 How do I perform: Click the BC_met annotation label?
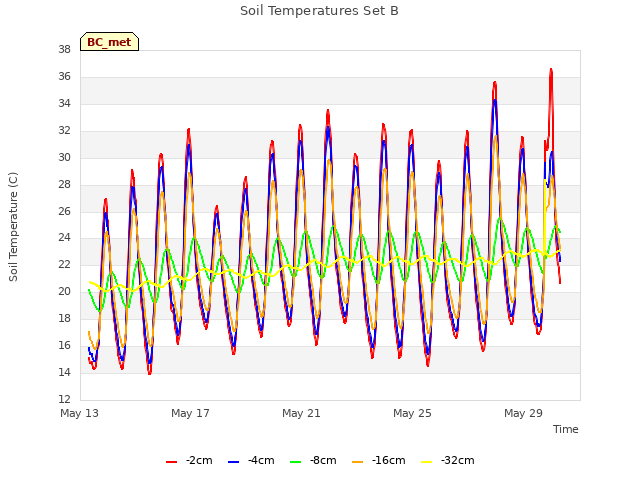pyautogui.click(x=109, y=42)
